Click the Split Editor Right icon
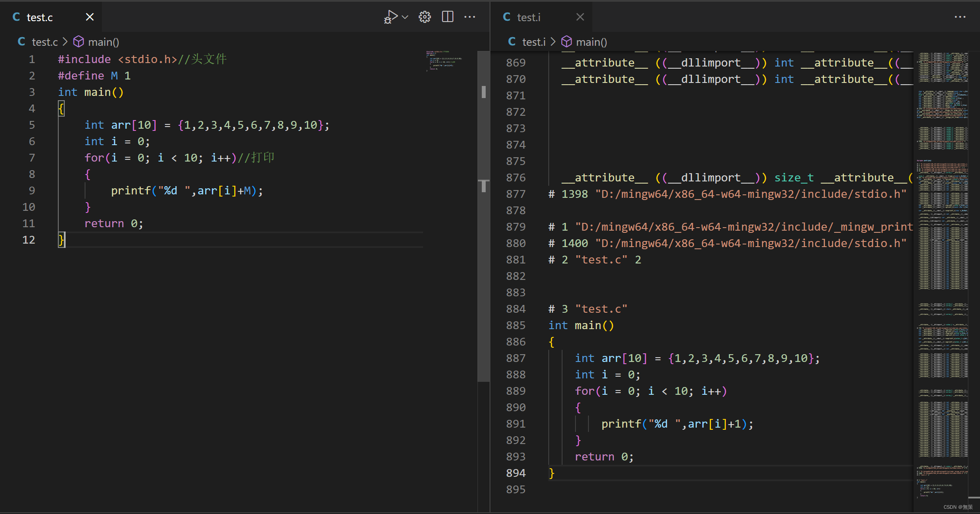The width and height of the screenshot is (980, 514). point(448,17)
